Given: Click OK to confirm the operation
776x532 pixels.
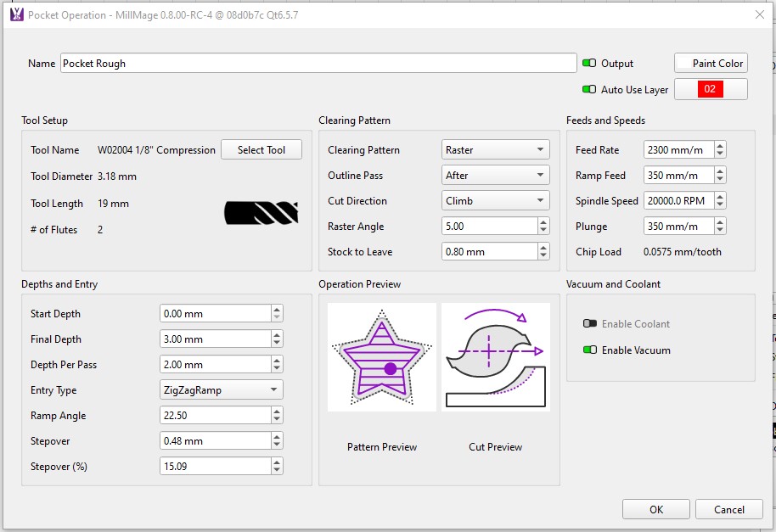Looking at the screenshot, I should click(x=656, y=509).
